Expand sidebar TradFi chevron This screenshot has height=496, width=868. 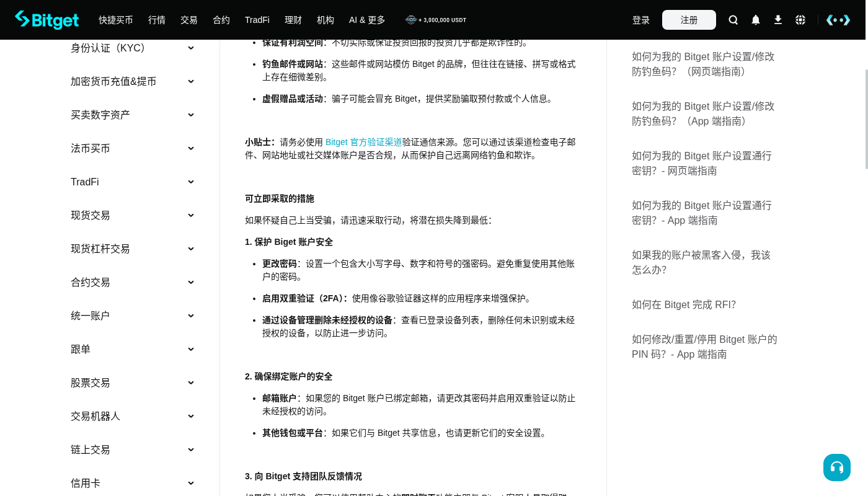pos(191,182)
